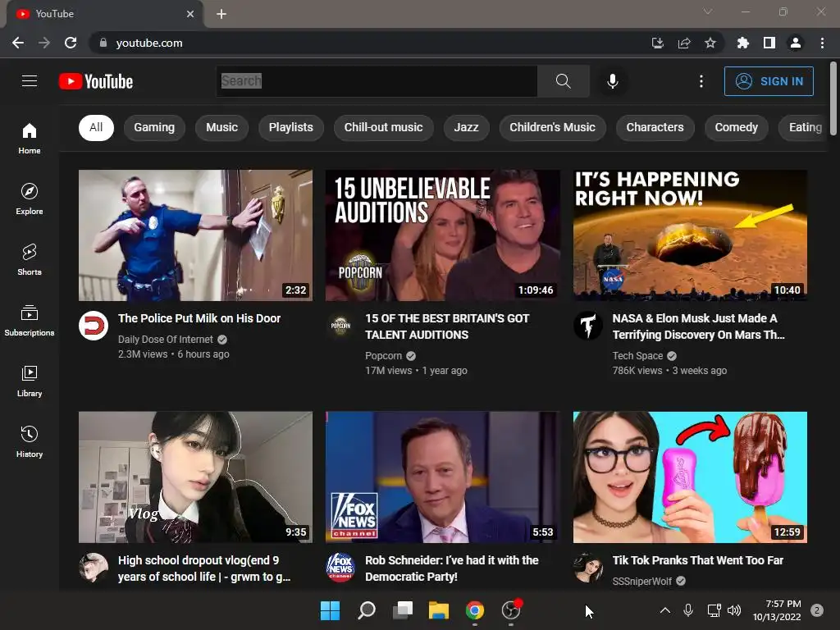Open Shorts in the sidebar
The width and height of the screenshot is (840, 630).
click(30, 259)
